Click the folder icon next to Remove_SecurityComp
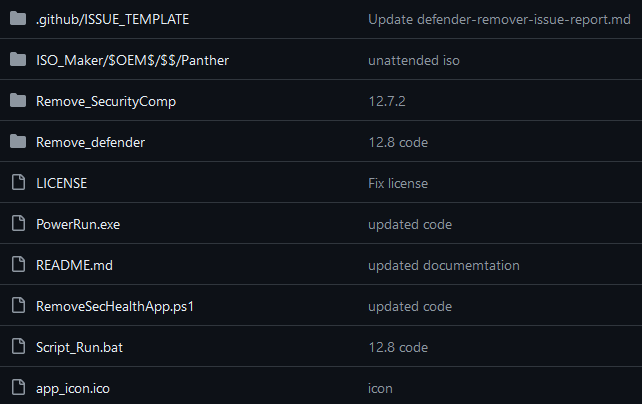Screen dimensions: 642x404 [x=18, y=100]
